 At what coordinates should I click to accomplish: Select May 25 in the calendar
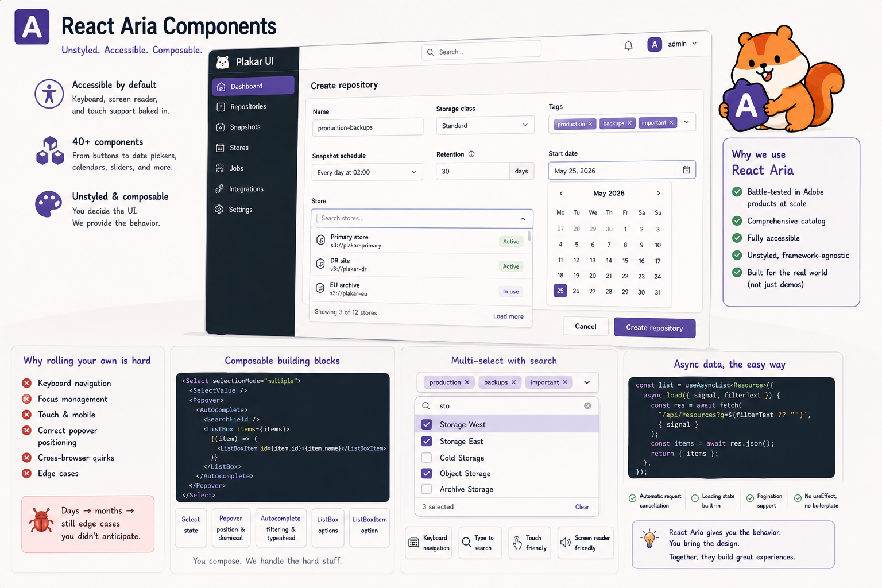[x=560, y=291]
